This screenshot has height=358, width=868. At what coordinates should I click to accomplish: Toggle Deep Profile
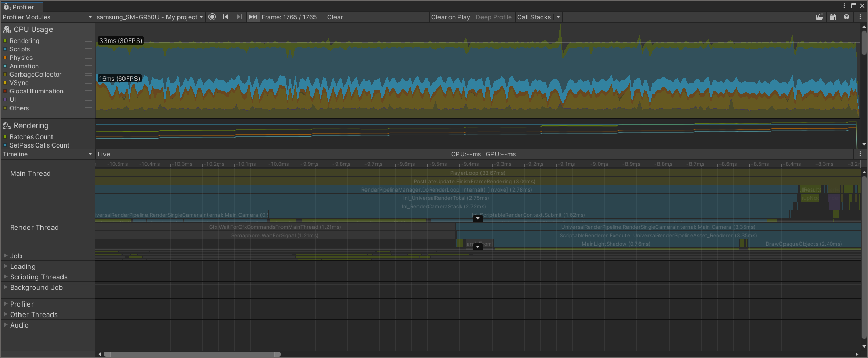coord(494,17)
